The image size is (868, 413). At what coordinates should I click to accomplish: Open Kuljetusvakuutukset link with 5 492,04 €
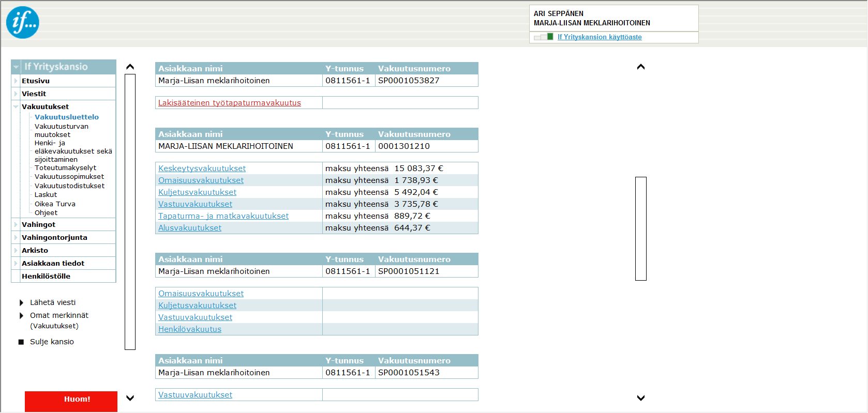click(197, 192)
